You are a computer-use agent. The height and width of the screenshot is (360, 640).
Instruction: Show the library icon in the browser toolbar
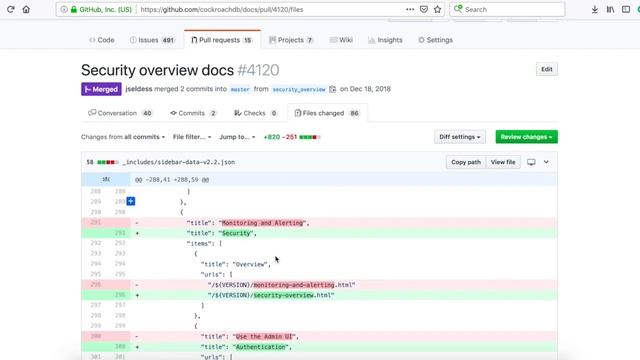(x=610, y=9)
